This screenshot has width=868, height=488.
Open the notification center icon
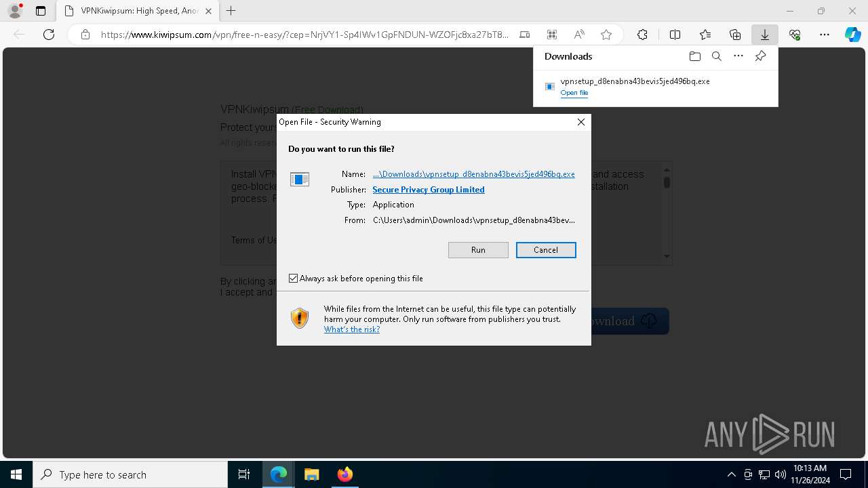click(846, 474)
